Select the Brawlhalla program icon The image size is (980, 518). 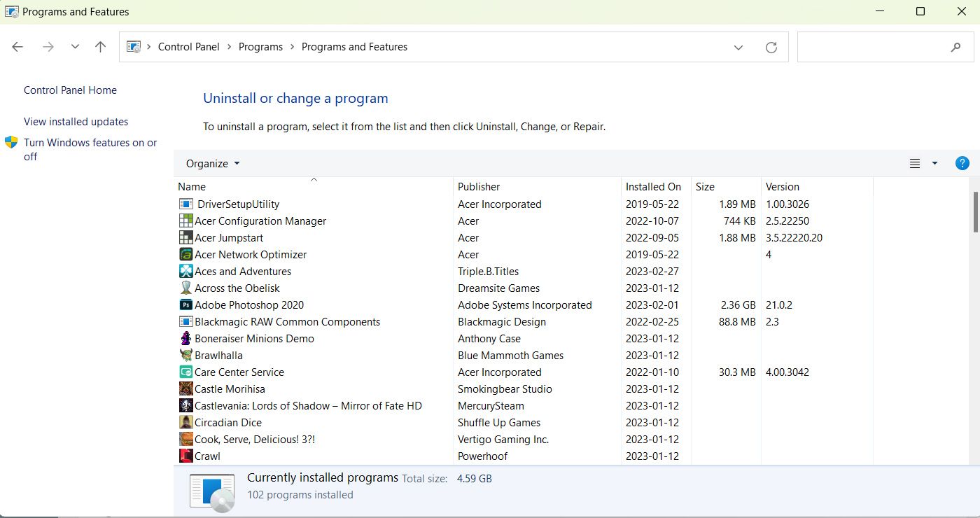(x=186, y=356)
